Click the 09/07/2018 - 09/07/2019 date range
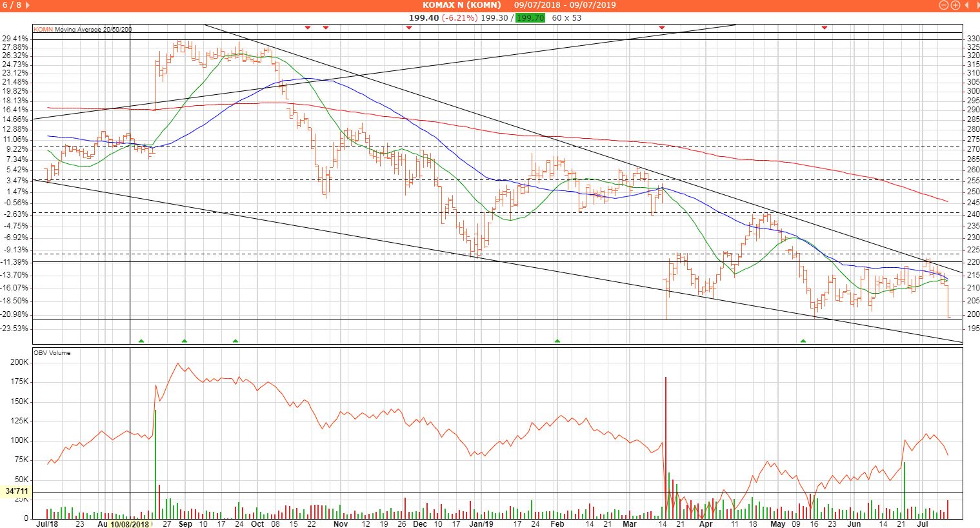980x528 pixels. pos(565,5)
